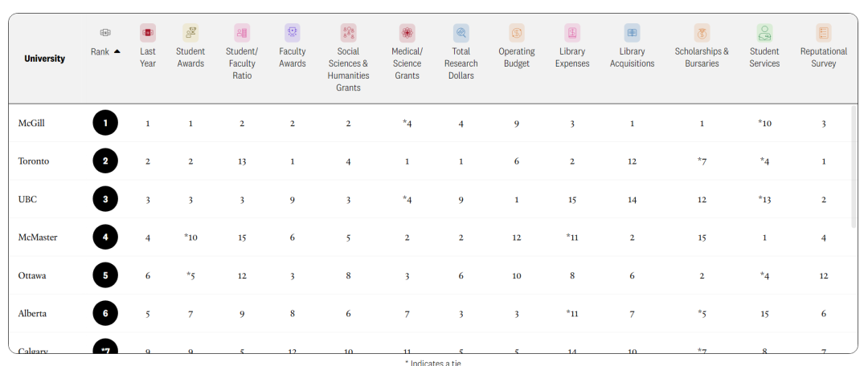This screenshot has width=868, height=366.
Task: Click the Library Expenses icon
Action: (x=572, y=33)
